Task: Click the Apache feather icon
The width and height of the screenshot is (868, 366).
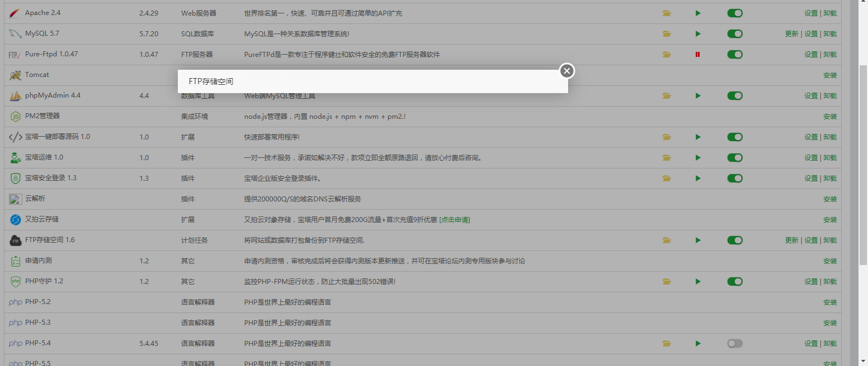Action: 16,13
